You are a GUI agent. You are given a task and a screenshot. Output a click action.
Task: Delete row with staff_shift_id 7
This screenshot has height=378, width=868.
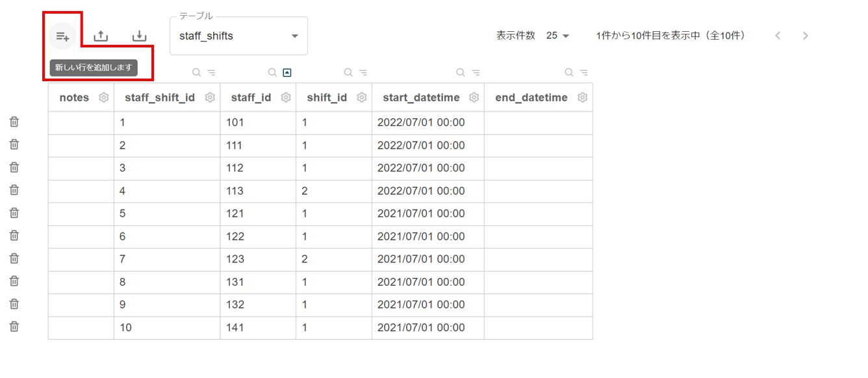[x=14, y=258]
